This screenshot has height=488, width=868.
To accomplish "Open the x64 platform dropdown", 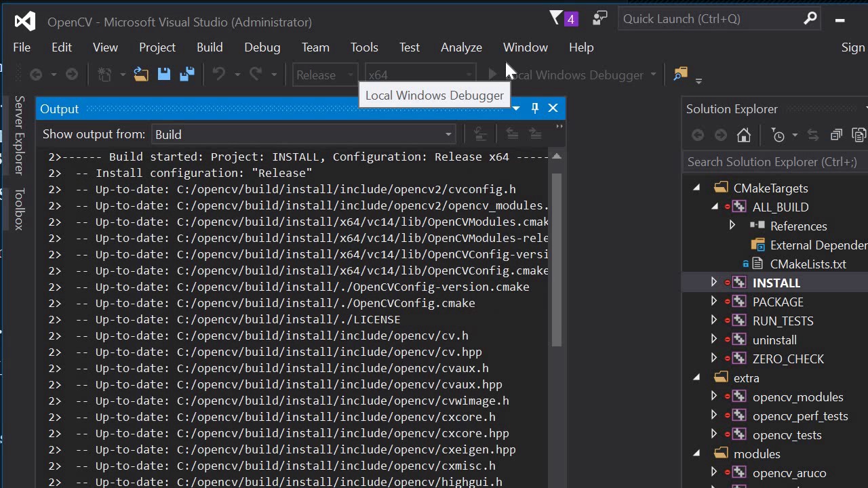I will pos(420,75).
